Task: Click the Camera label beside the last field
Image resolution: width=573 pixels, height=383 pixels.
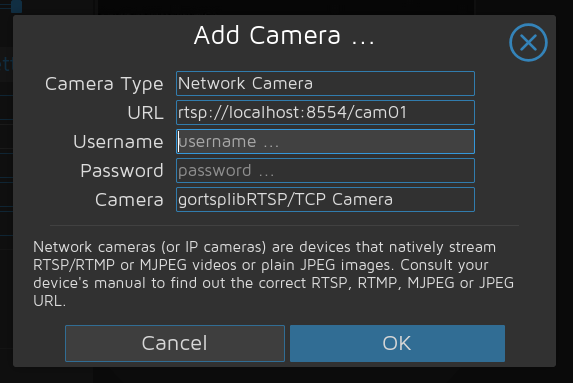Action: coord(129,200)
